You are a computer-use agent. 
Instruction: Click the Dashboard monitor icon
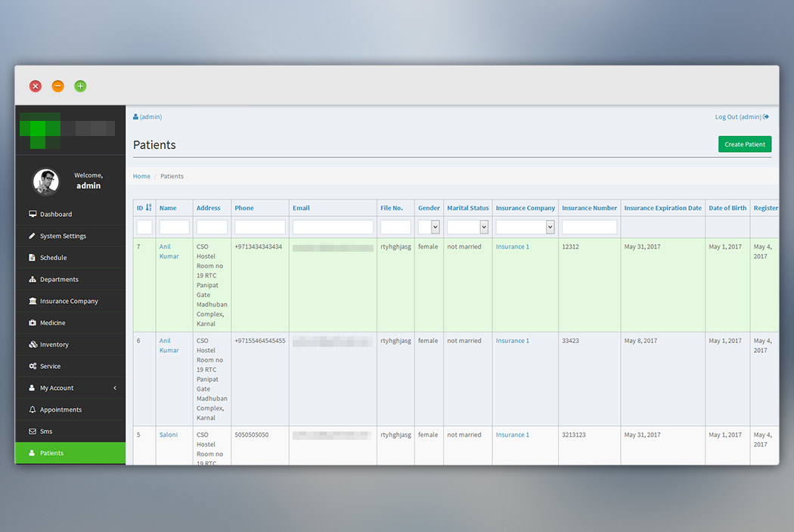click(33, 214)
